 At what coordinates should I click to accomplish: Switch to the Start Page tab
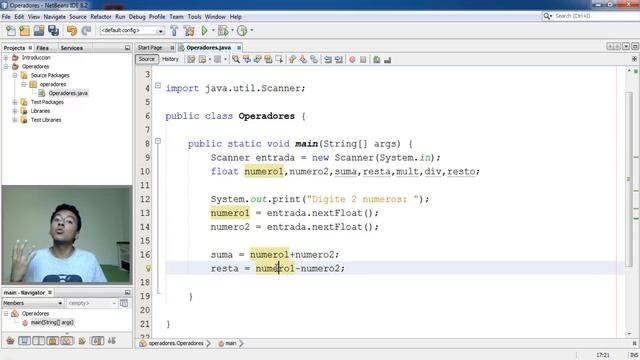click(150, 48)
